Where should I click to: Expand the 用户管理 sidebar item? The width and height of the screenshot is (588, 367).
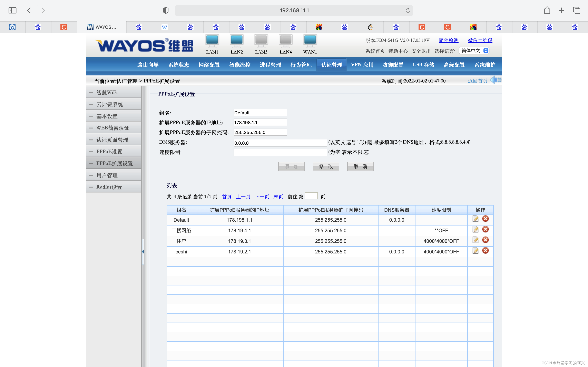click(x=107, y=175)
